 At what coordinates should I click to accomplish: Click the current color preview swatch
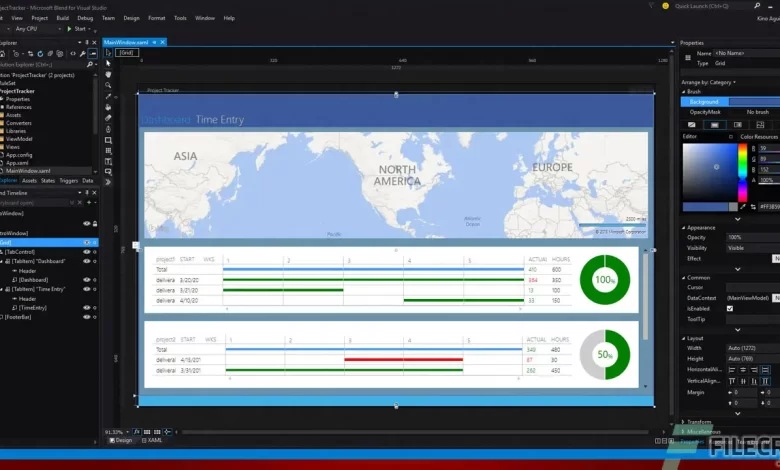[706, 206]
